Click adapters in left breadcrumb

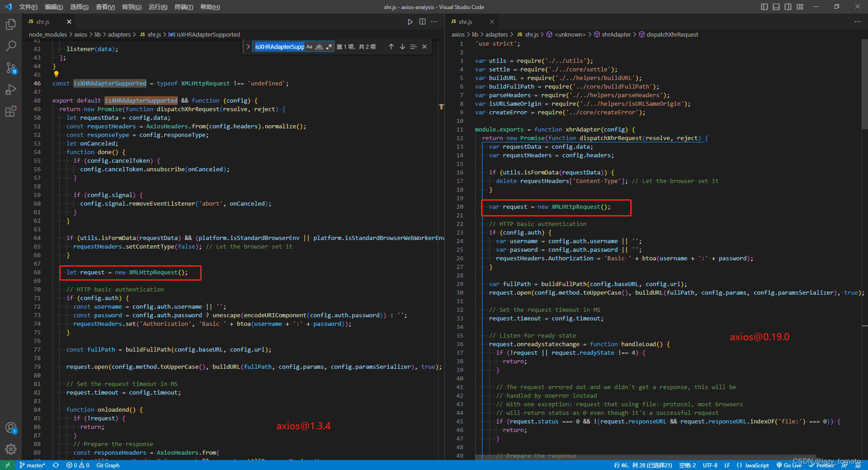[x=119, y=34]
